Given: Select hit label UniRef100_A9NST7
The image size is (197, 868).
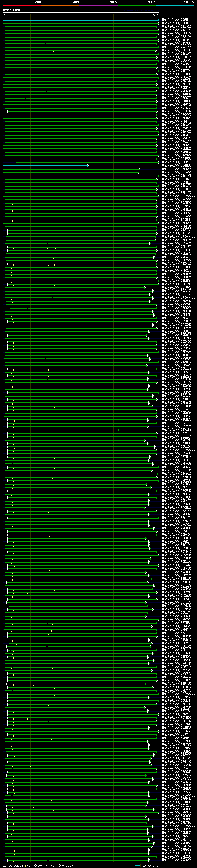Looking at the screenshot, I should [177, 193].
